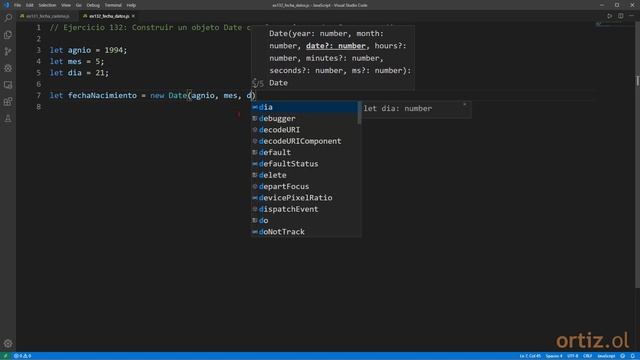Click the suggestion list scrollbar thumb
The height and width of the screenshot is (360, 640).
coord(359,113)
